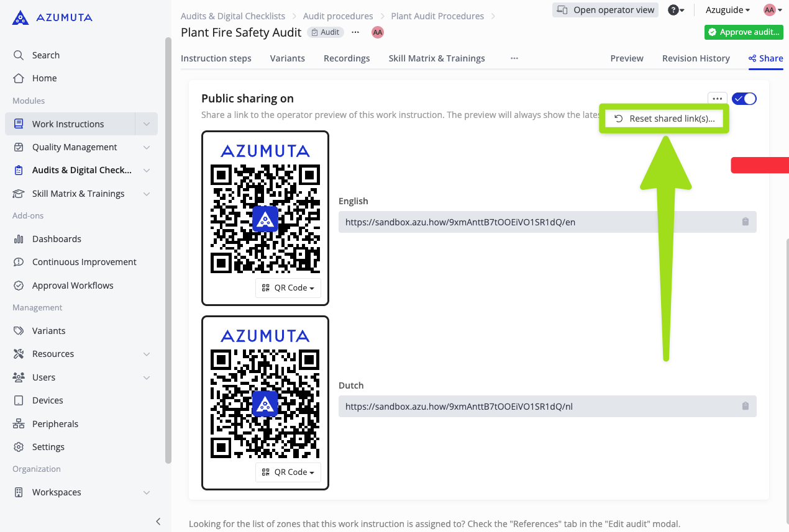The height and width of the screenshot is (532, 789).
Task: Open the Dutch QR Code dropdown
Action: 288,472
